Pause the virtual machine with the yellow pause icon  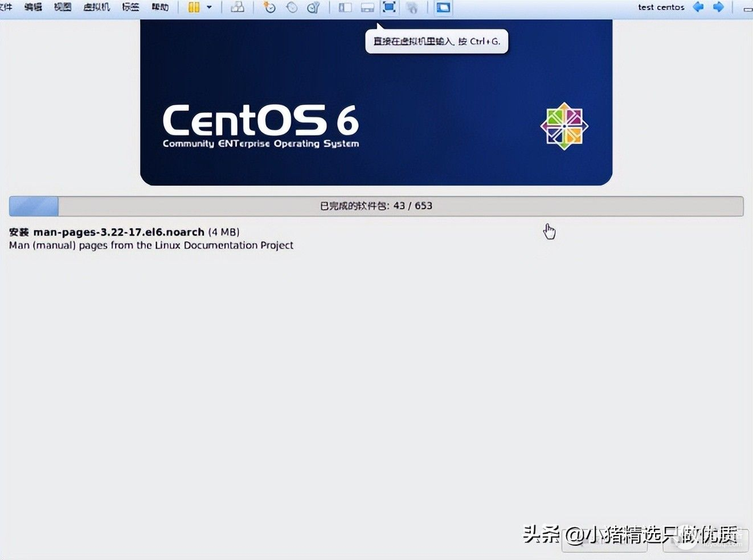pos(194,7)
